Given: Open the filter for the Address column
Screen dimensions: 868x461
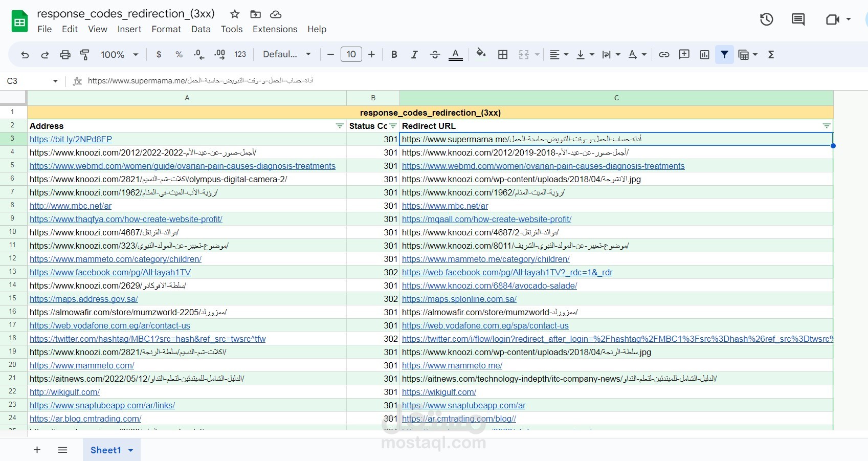Looking at the screenshot, I should click(340, 126).
